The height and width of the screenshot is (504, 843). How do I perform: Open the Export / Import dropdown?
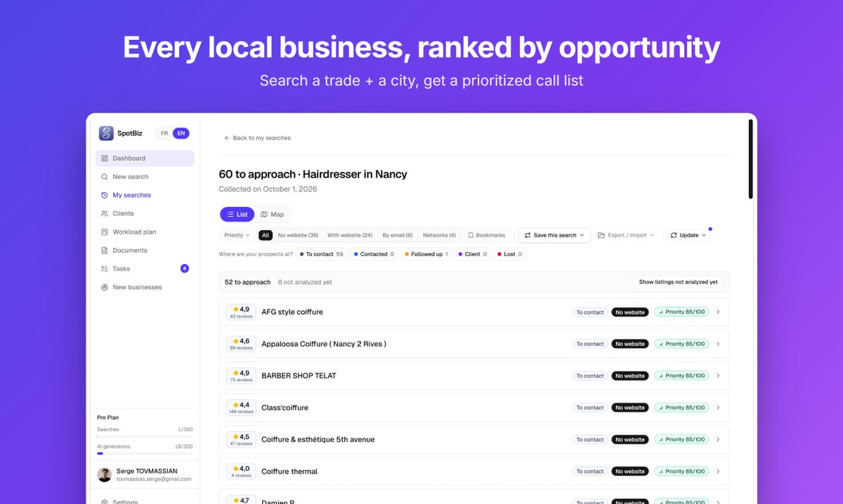pos(626,235)
